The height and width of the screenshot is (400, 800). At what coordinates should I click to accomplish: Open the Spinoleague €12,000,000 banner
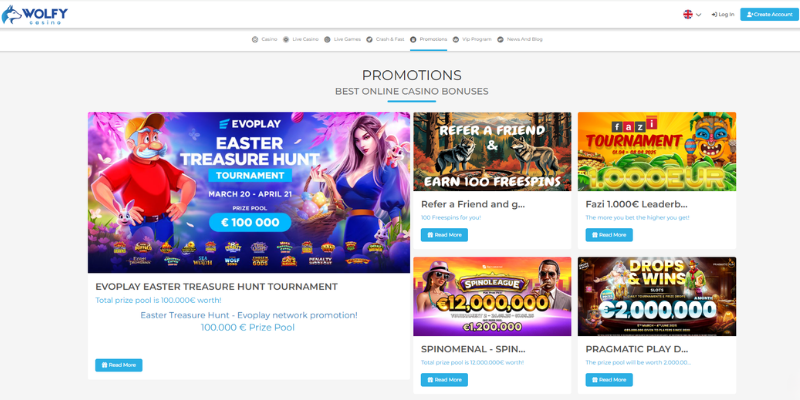coord(492,296)
